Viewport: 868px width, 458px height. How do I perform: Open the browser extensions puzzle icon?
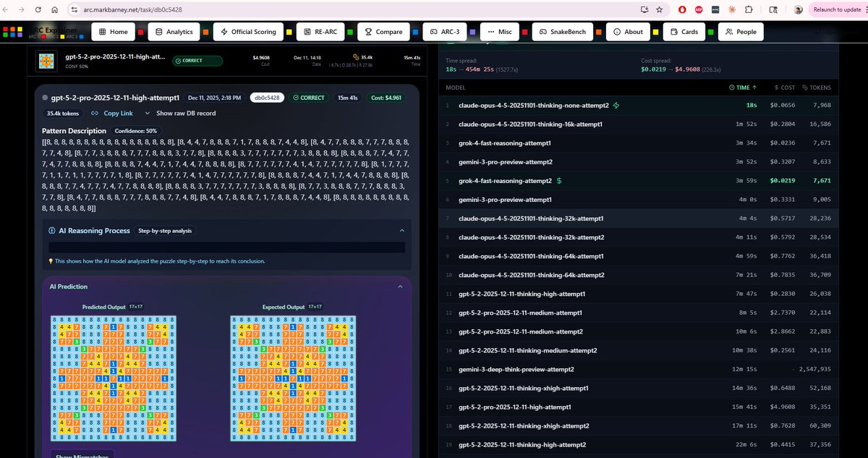tap(748, 10)
